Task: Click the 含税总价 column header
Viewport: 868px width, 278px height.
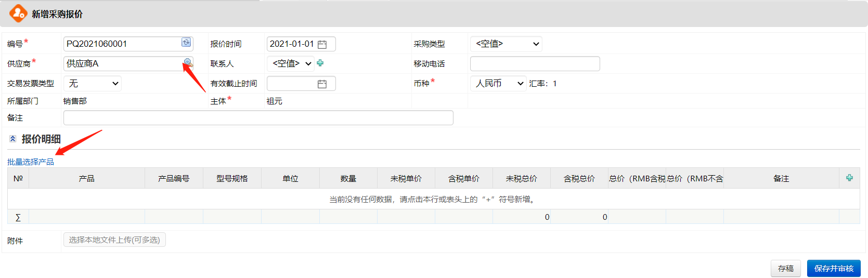Action: click(579, 178)
